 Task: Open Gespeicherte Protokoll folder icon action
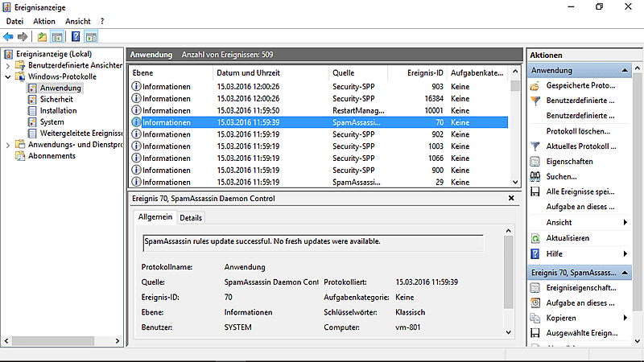pyautogui.click(x=536, y=86)
